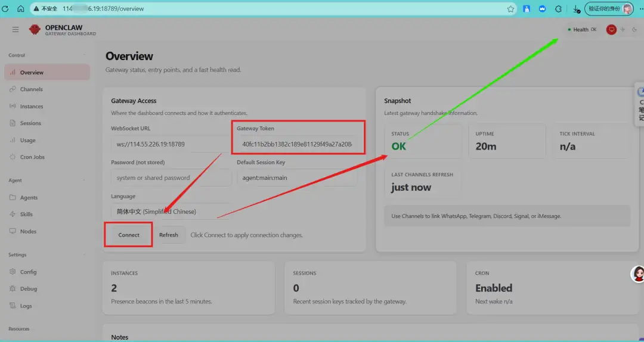Bookmark this page with the star icon
The width and height of the screenshot is (644, 342).
point(510,9)
